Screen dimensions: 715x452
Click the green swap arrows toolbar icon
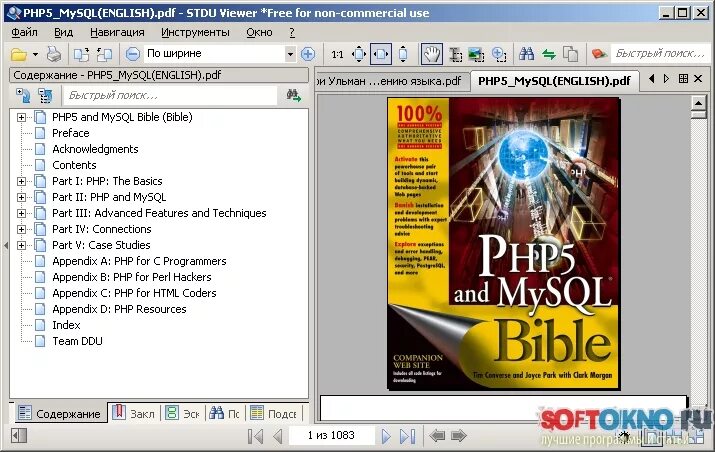point(549,55)
